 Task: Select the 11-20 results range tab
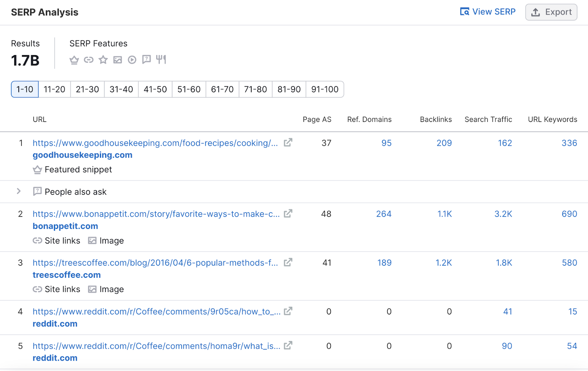(x=54, y=89)
